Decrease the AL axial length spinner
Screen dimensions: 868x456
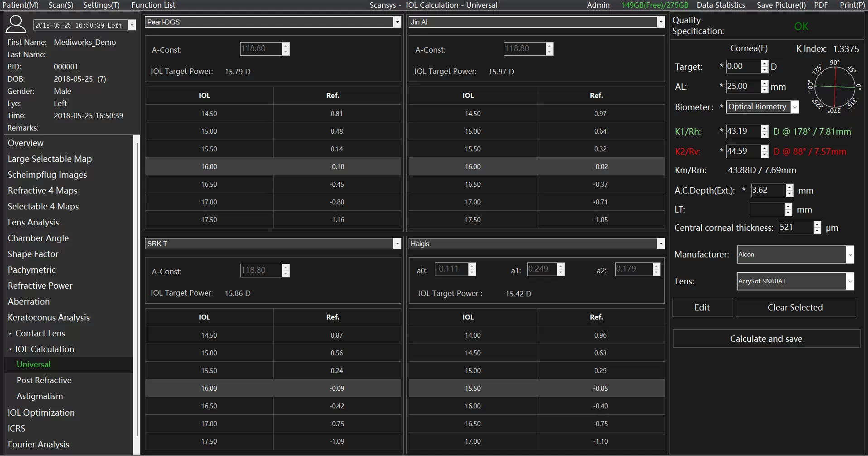coord(765,90)
